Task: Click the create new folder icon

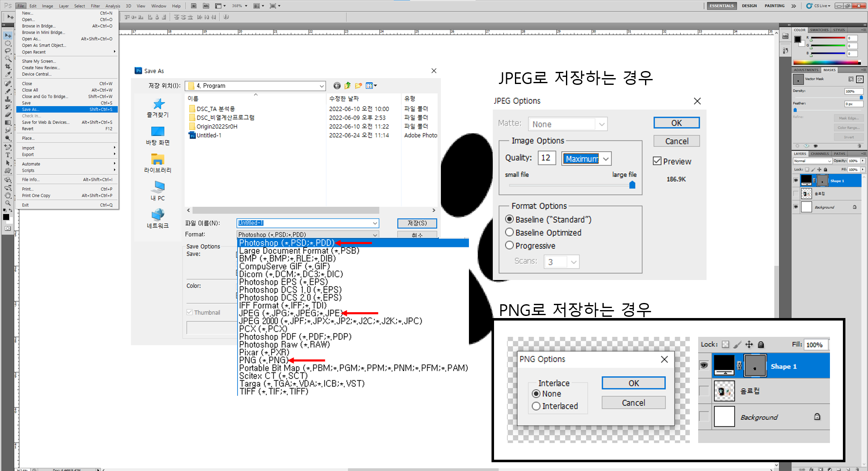Action: pyautogui.click(x=358, y=86)
